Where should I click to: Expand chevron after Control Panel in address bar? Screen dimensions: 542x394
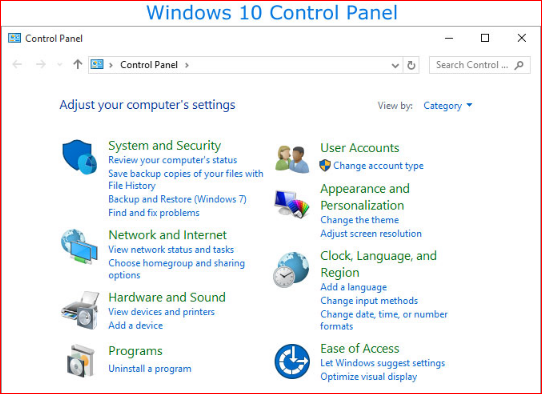(187, 65)
